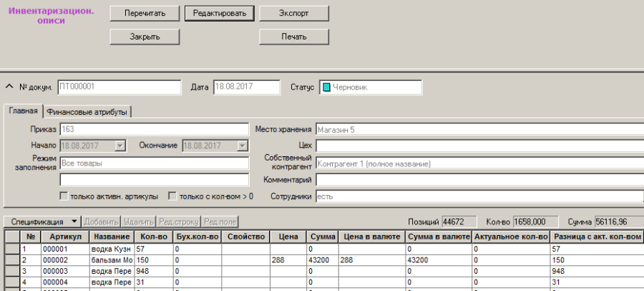This screenshot has height=291, width=644.
Task: Click the Актуальное кол-во column header
Action: 511,237
